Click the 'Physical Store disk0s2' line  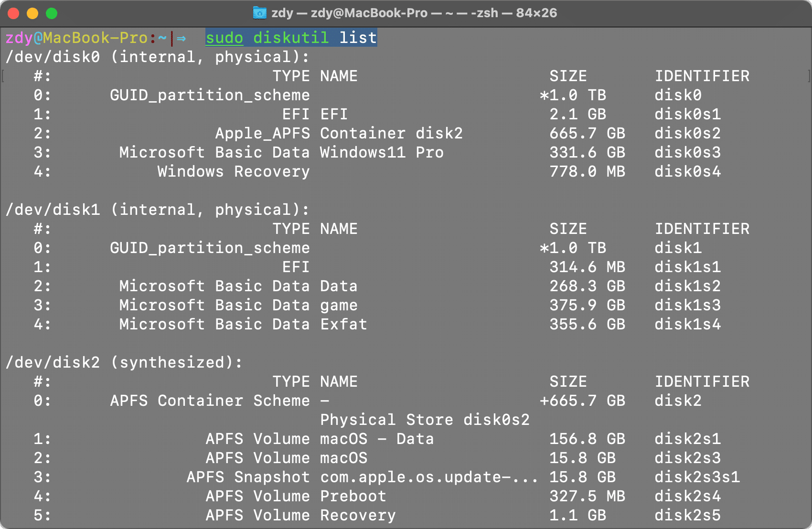click(x=425, y=420)
